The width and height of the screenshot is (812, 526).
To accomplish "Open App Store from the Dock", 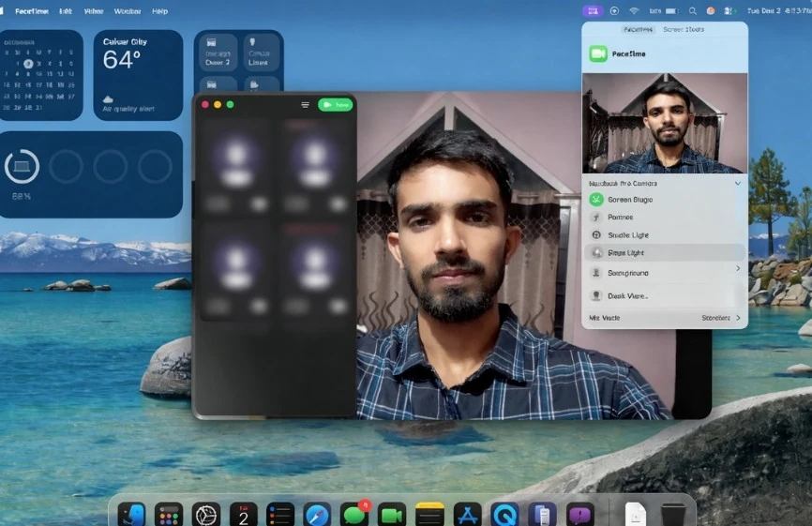I will pos(467,515).
